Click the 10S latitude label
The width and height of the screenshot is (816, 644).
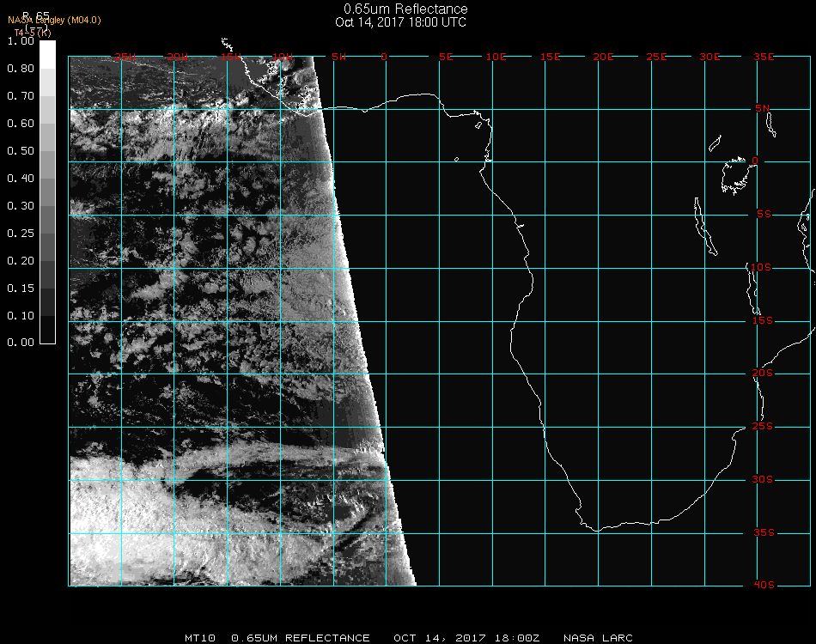coord(761,267)
